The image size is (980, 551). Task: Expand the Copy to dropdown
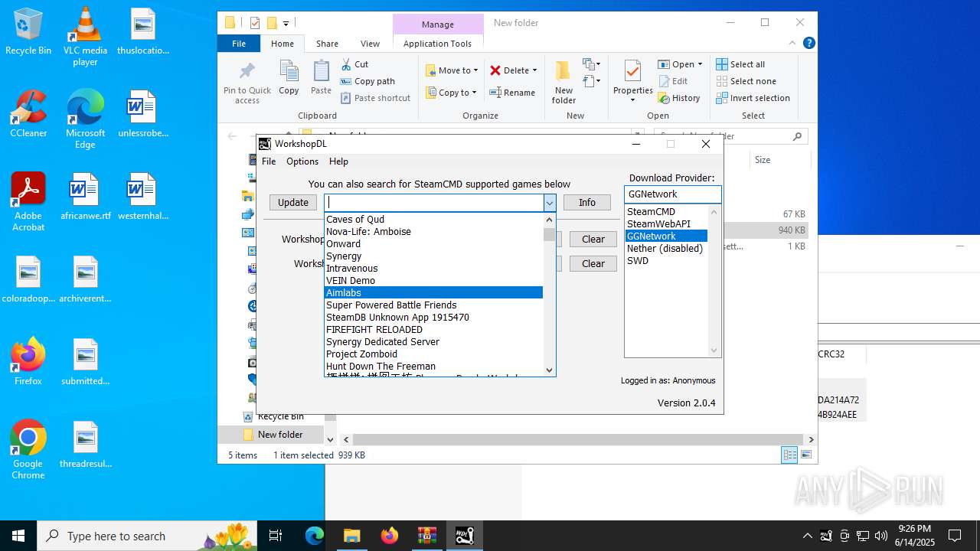pyautogui.click(x=474, y=93)
